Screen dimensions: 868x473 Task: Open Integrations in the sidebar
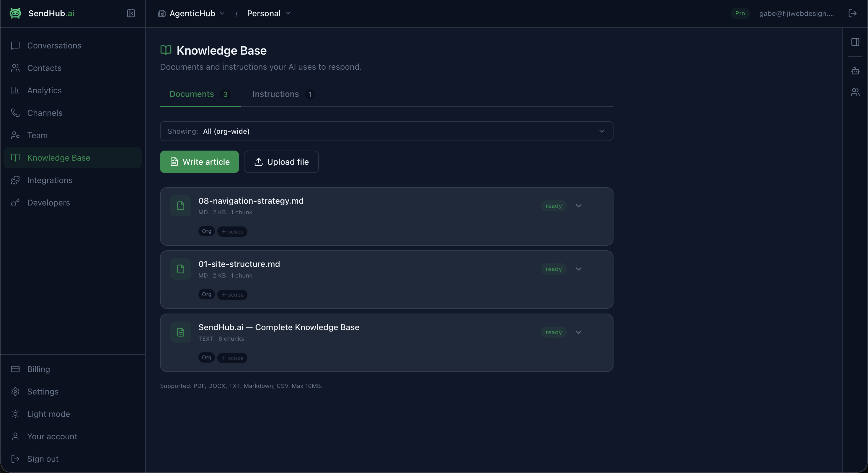(73, 180)
